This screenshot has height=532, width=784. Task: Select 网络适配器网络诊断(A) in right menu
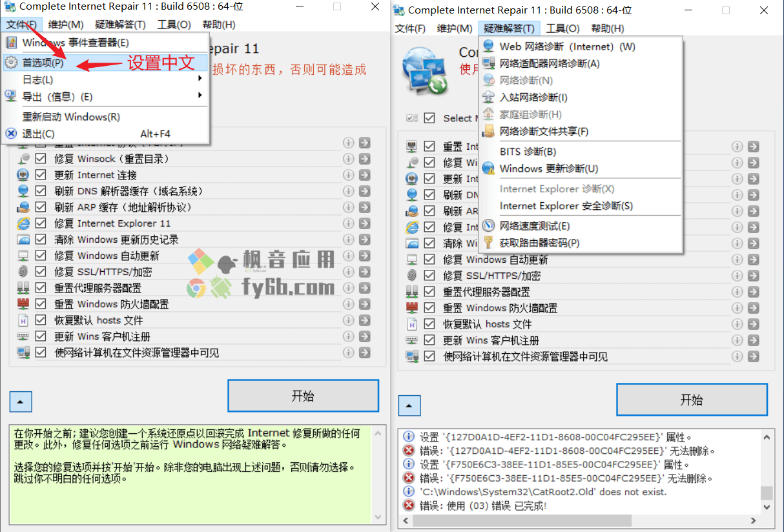pos(581,63)
